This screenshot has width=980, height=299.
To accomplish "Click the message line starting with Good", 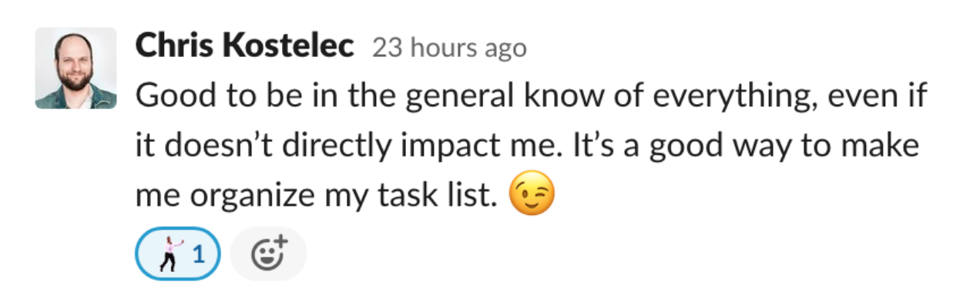I will 532,97.
